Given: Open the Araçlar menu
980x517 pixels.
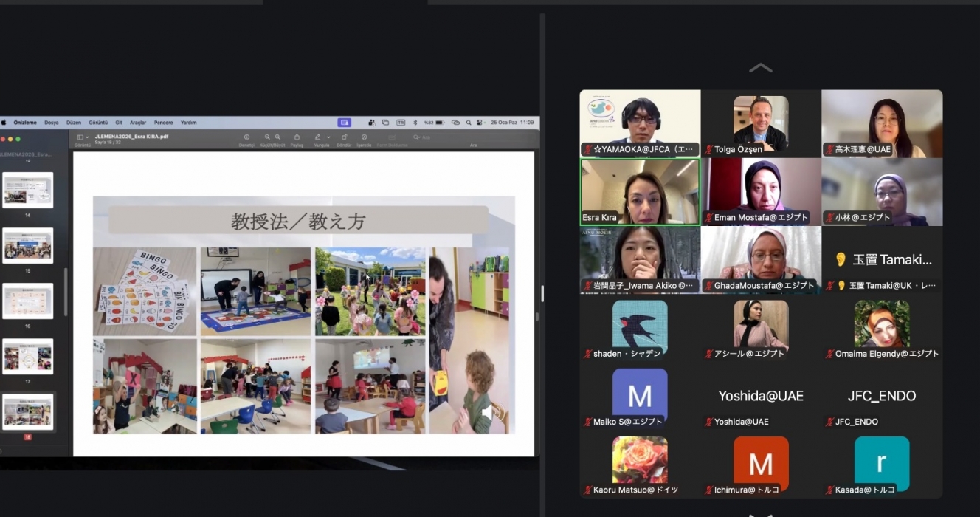Looking at the screenshot, I should pos(138,123).
